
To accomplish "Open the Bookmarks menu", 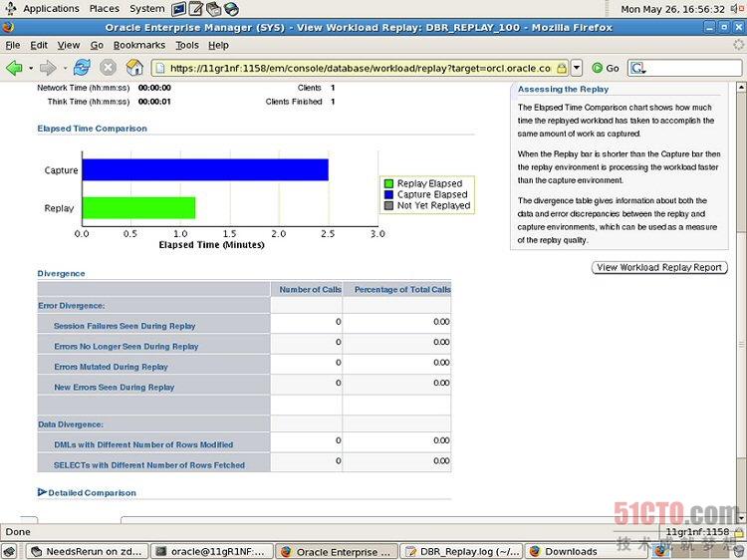I will click(x=138, y=45).
